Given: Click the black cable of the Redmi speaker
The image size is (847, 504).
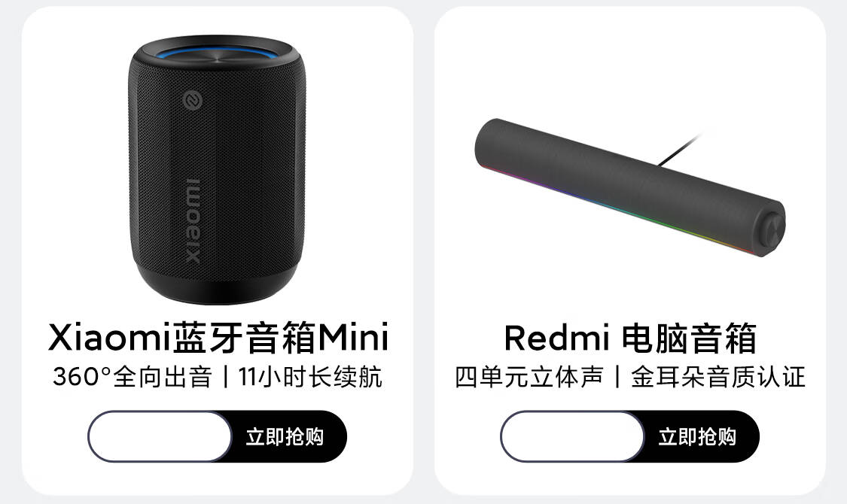Looking at the screenshot, I should point(679,150).
